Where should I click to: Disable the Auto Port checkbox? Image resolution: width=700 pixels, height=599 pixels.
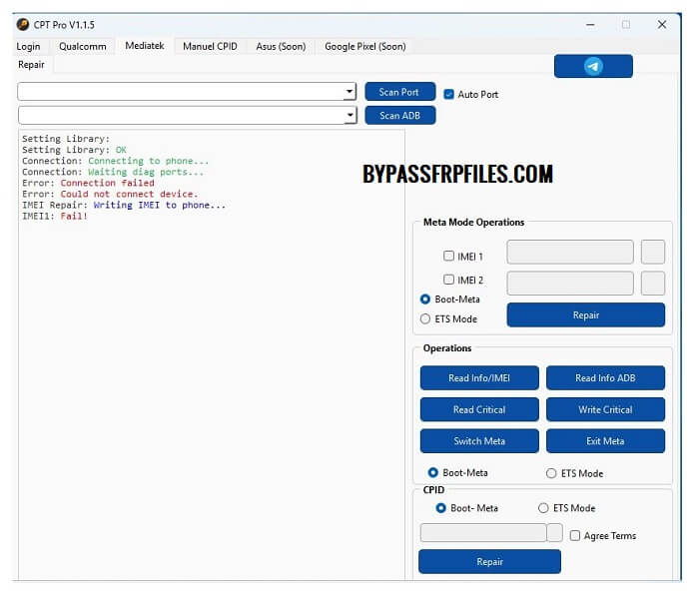tap(448, 94)
